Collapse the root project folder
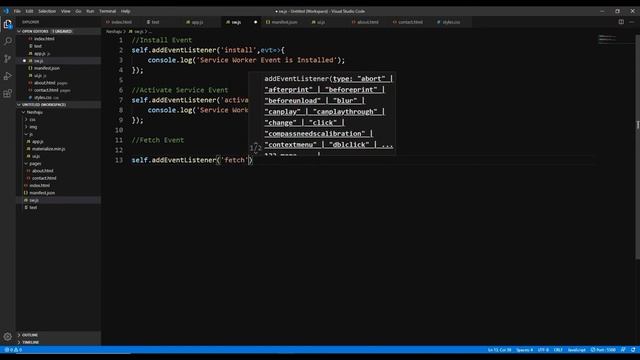This screenshot has width=640, height=360. (x=34, y=112)
